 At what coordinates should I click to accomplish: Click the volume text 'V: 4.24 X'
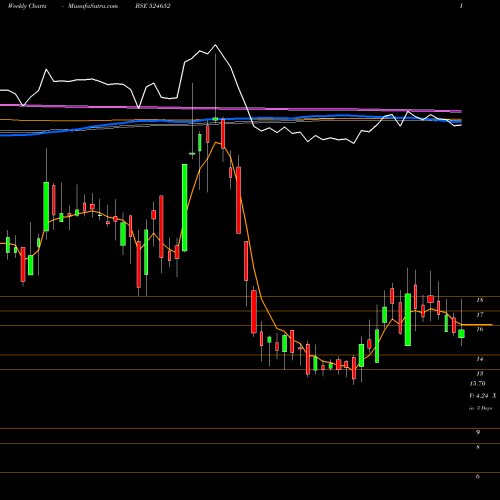click(483, 396)
